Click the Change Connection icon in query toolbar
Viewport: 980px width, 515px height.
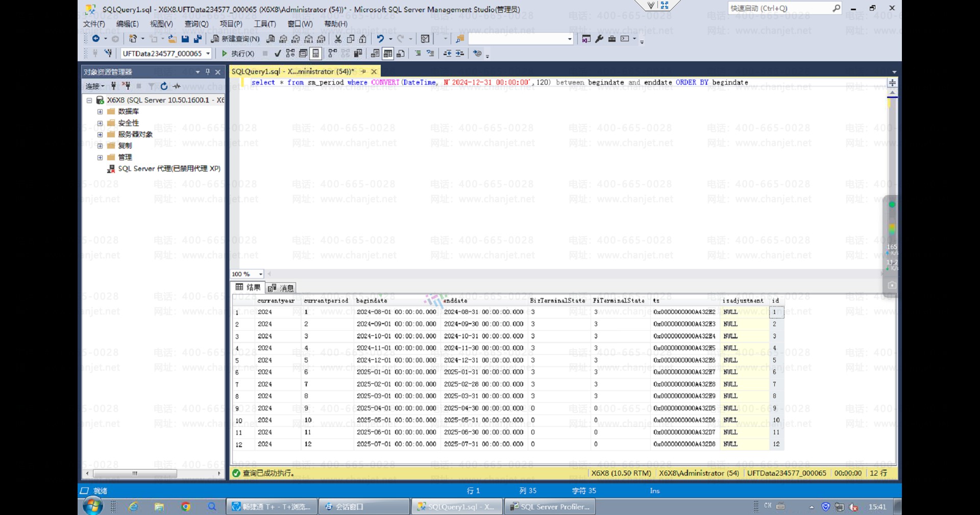(x=108, y=53)
